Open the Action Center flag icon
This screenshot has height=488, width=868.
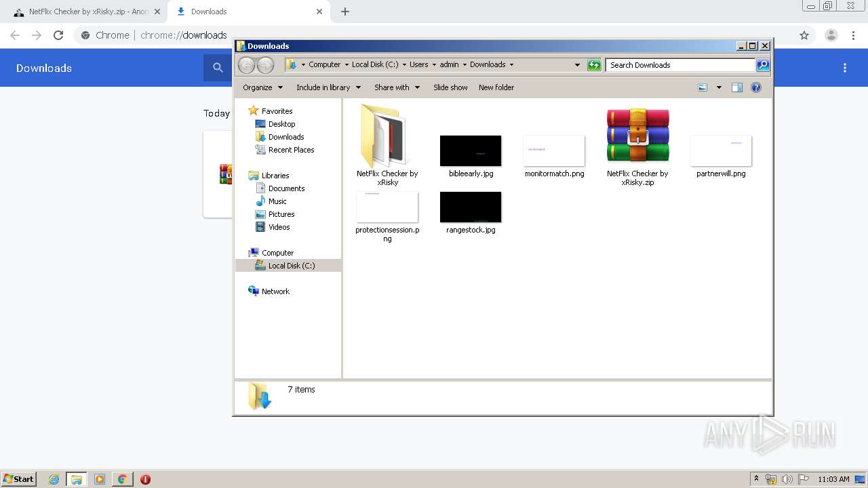[x=803, y=479]
